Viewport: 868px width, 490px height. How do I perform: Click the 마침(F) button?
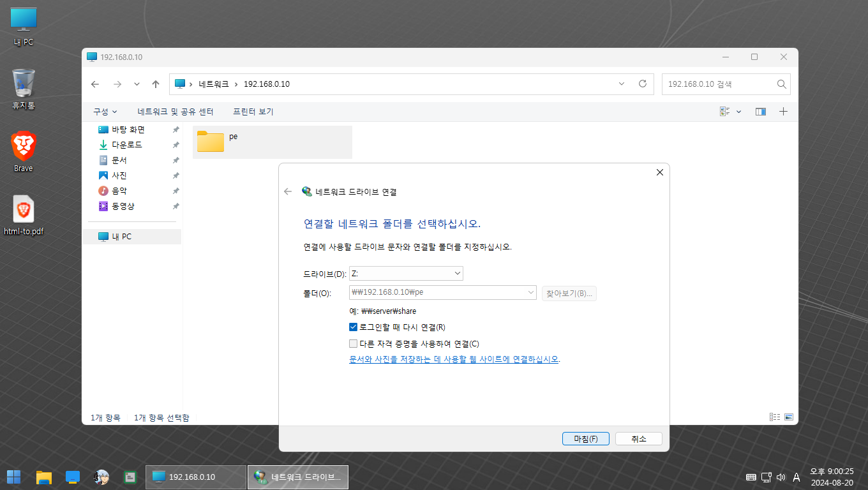click(x=586, y=439)
